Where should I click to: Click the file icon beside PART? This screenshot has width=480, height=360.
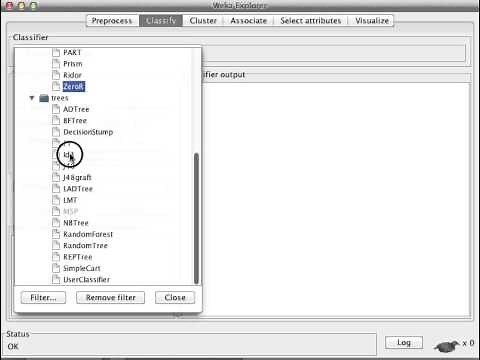tap(56, 53)
